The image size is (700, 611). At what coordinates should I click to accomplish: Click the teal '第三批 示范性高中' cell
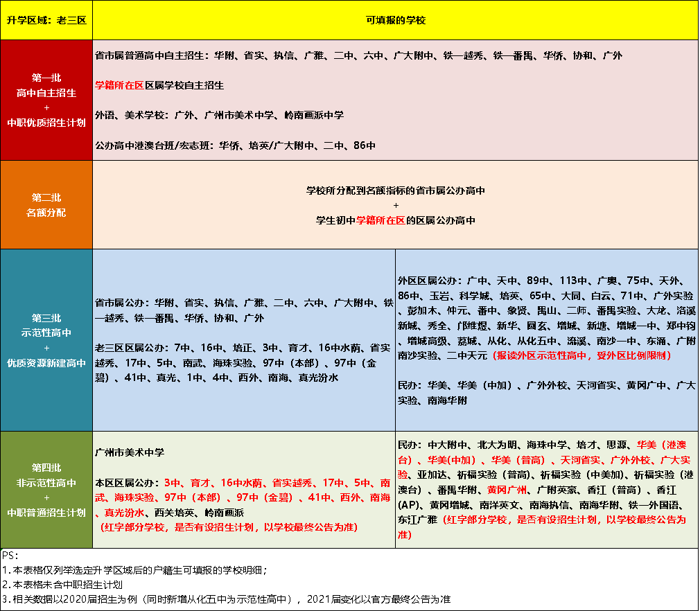tap(46, 340)
